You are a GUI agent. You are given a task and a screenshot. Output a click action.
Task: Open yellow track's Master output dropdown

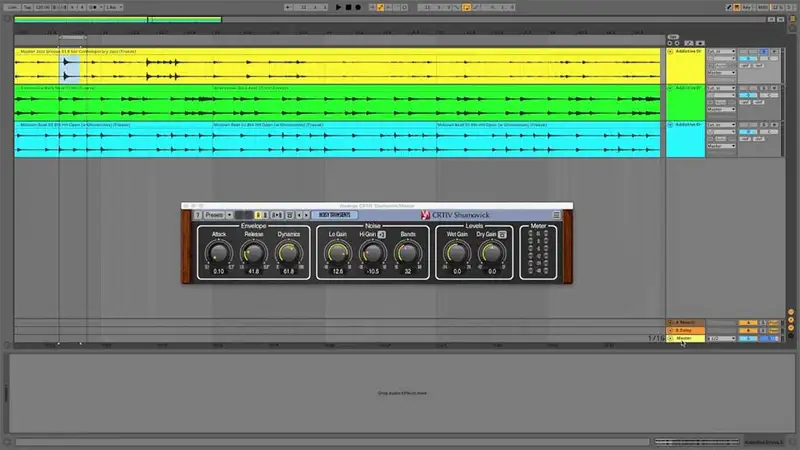(x=721, y=73)
